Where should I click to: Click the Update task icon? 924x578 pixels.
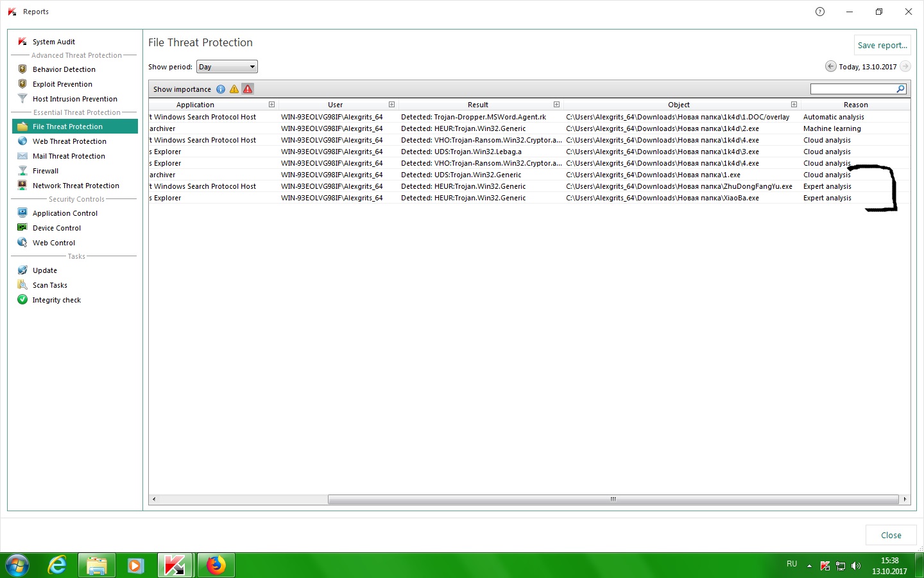pos(22,270)
